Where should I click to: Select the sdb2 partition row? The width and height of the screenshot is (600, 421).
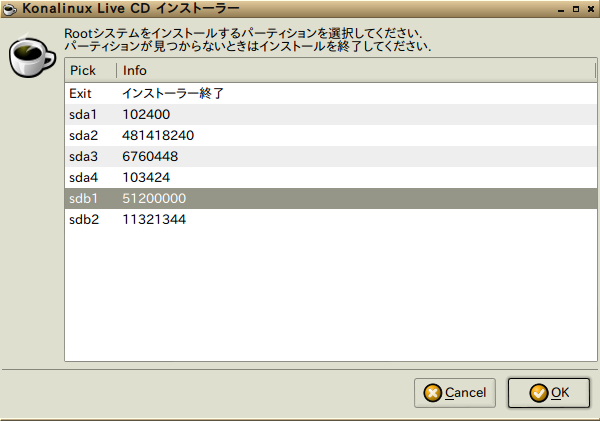(x=331, y=219)
